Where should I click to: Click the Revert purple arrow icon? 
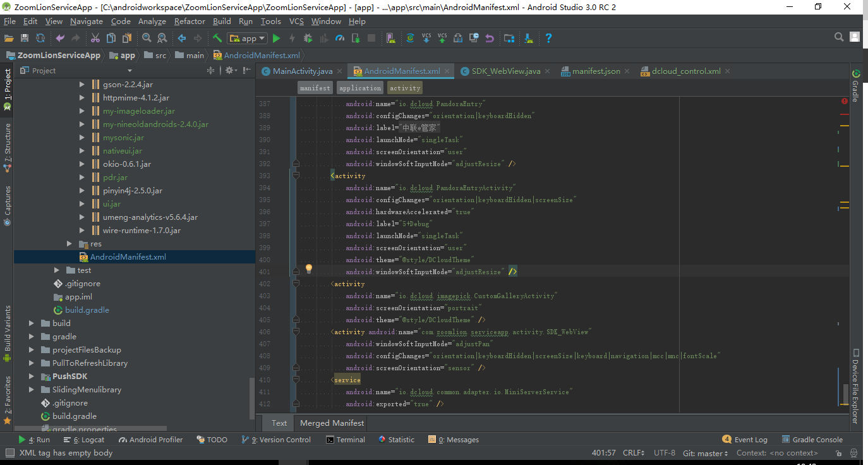click(x=490, y=39)
